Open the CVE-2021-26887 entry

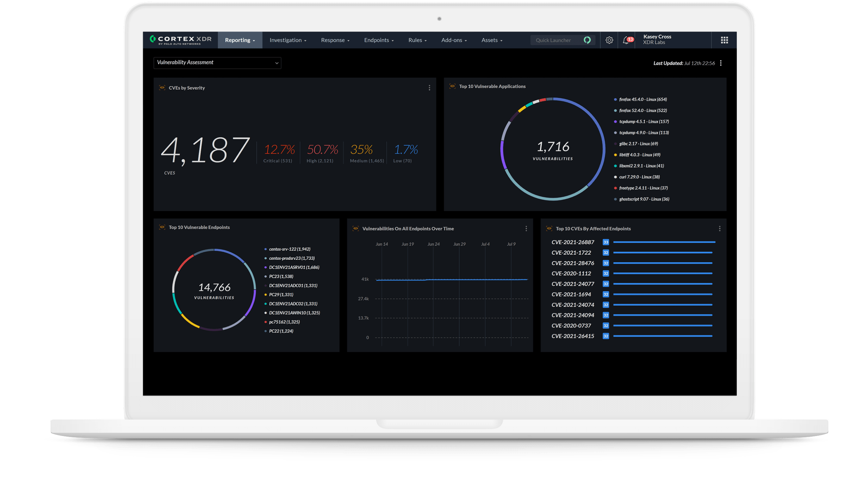[x=573, y=242]
